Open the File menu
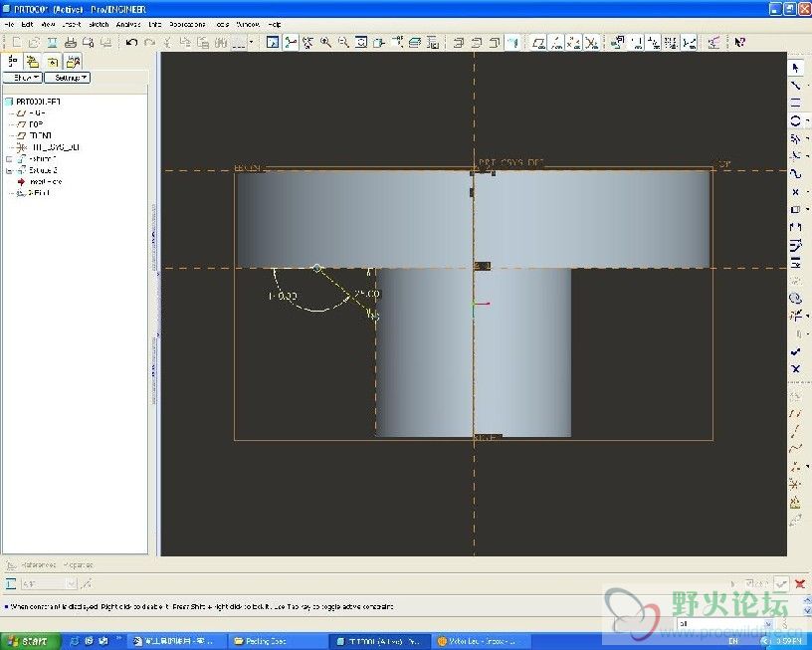This screenshot has width=812, height=650. pyautogui.click(x=9, y=24)
